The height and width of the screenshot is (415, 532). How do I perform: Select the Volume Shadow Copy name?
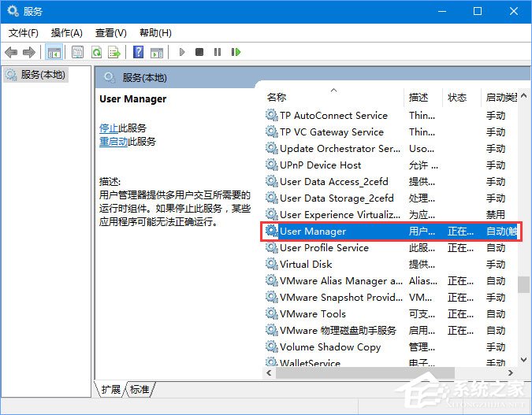pos(330,346)
